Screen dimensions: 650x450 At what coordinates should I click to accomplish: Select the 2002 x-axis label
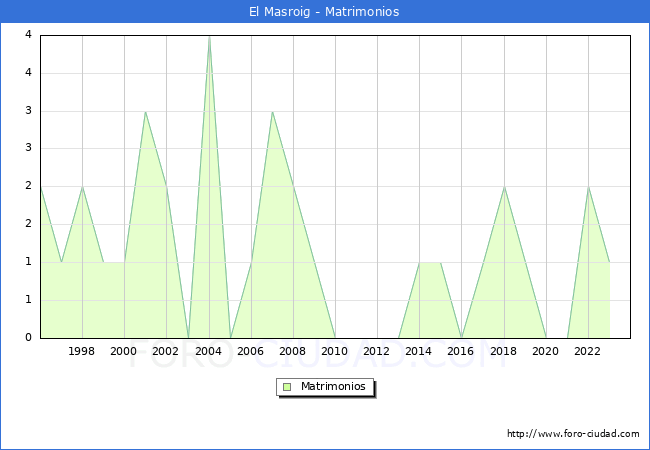tap(166, 351)
